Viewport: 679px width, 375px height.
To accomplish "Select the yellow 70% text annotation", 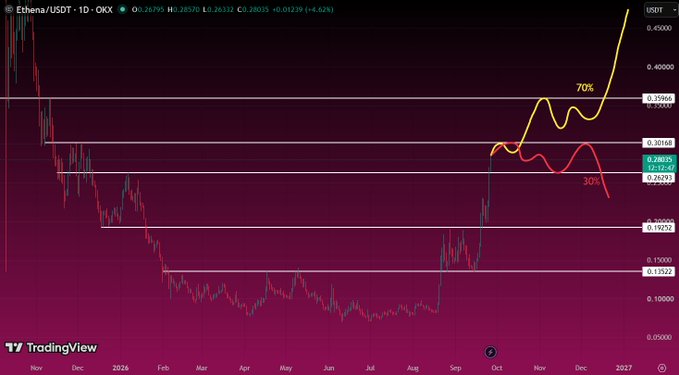I will click(585, 88).
